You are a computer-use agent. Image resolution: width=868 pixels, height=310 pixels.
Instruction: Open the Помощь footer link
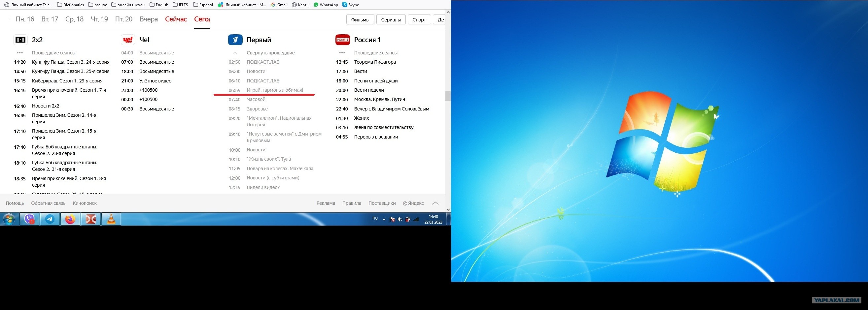tap(15, 203)
